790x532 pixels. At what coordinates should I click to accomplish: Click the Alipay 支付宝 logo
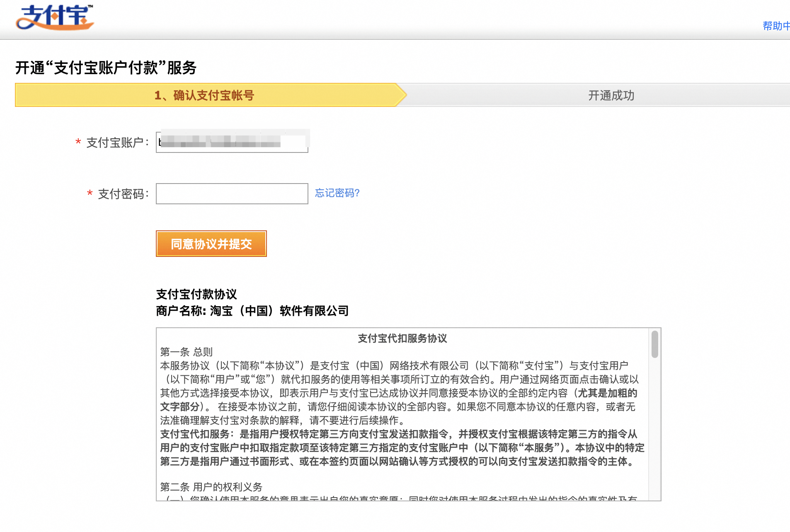(55, 17)
